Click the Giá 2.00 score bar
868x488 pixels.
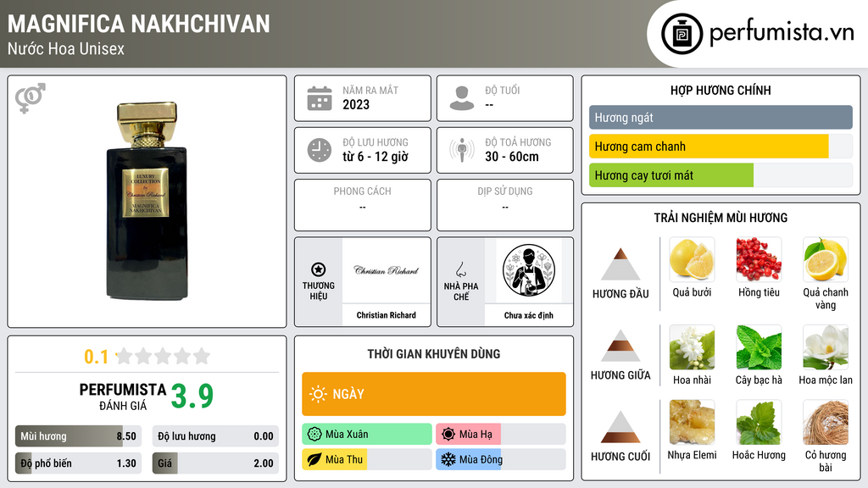pos(215,463)
